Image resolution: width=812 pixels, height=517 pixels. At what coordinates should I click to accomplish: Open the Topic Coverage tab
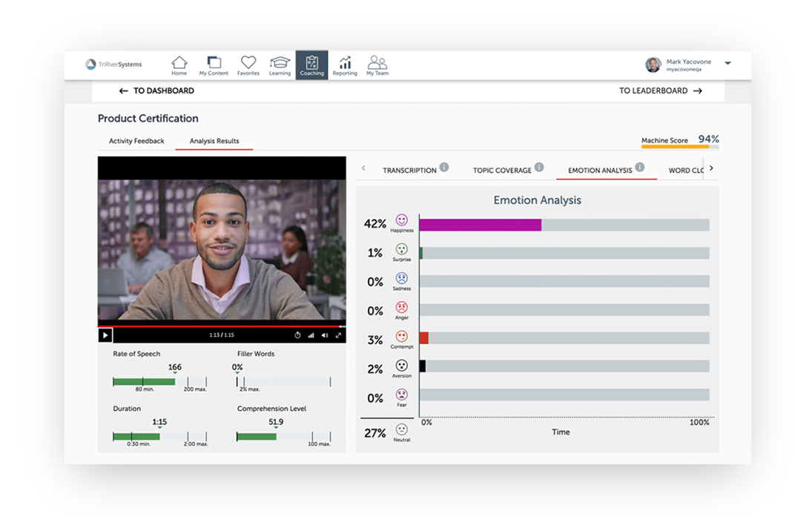(x=501, y=170)
